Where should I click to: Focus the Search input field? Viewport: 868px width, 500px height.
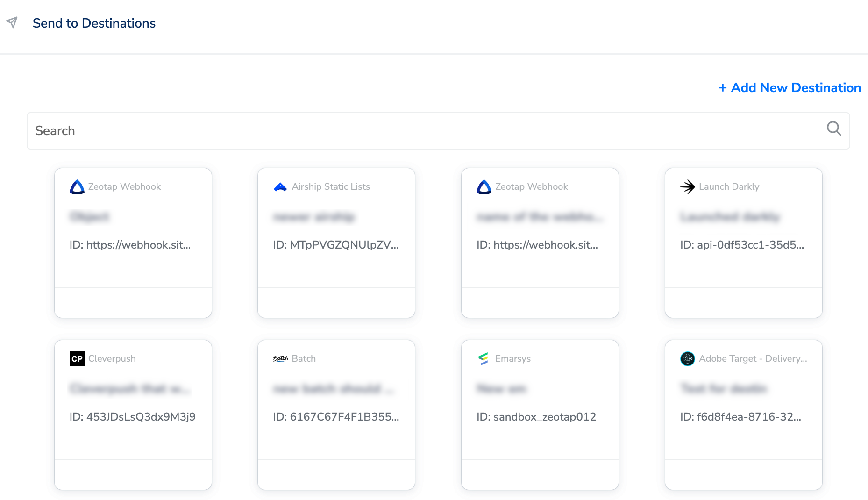pyautogui.click(x=438, y=131)
